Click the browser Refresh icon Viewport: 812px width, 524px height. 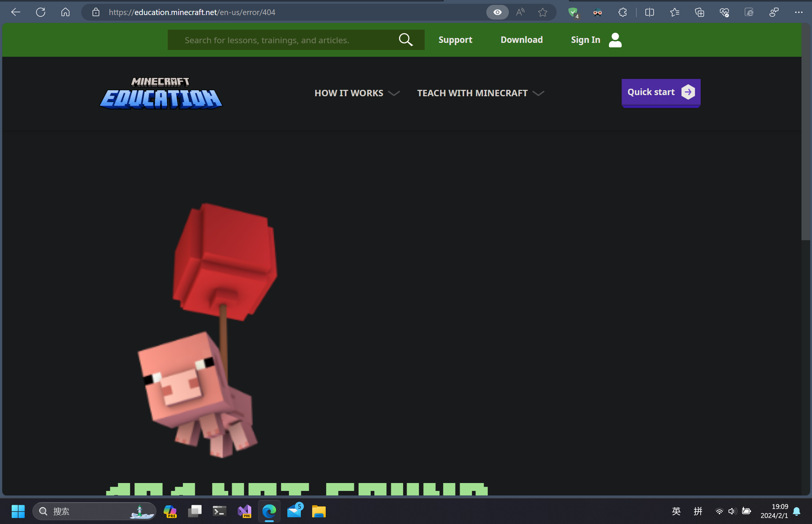click(x=41, y=12)
